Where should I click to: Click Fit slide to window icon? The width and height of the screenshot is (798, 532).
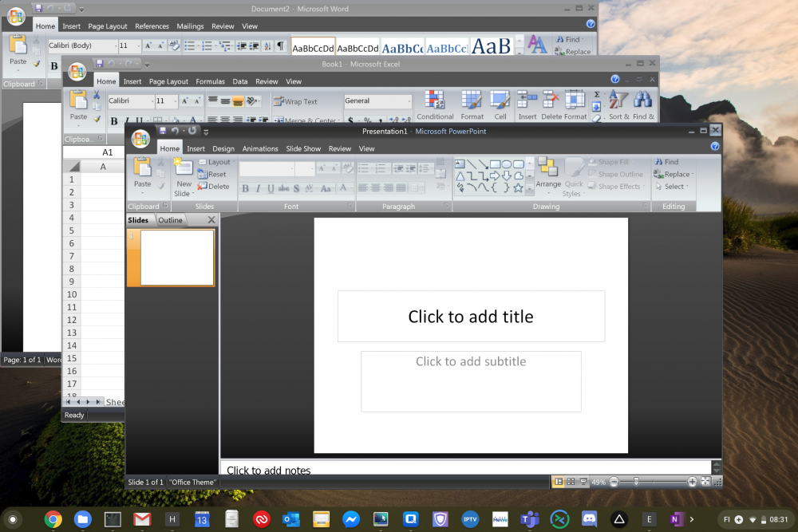(705, 482)
